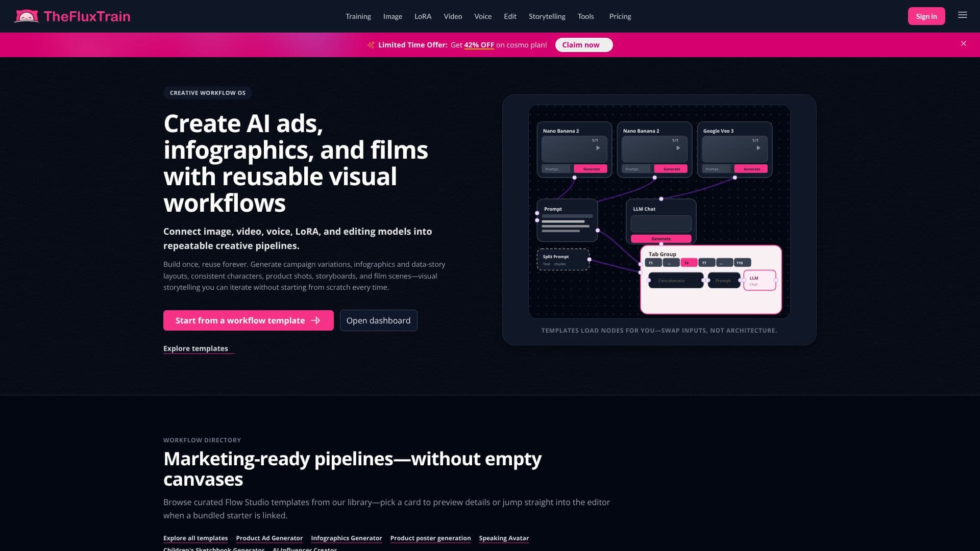Open the hamburger menu icon
The image size is (980, 551).
(962, 15)
